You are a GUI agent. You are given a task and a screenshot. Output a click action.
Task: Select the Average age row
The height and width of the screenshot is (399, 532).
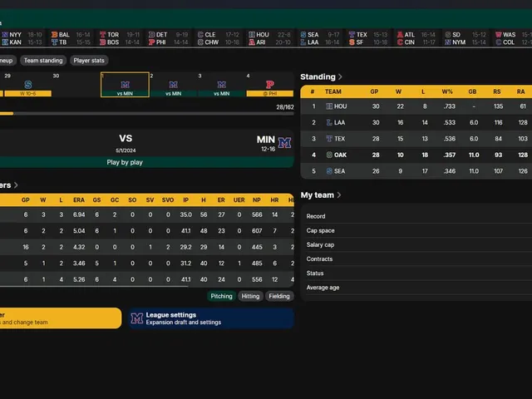point(419,288)
